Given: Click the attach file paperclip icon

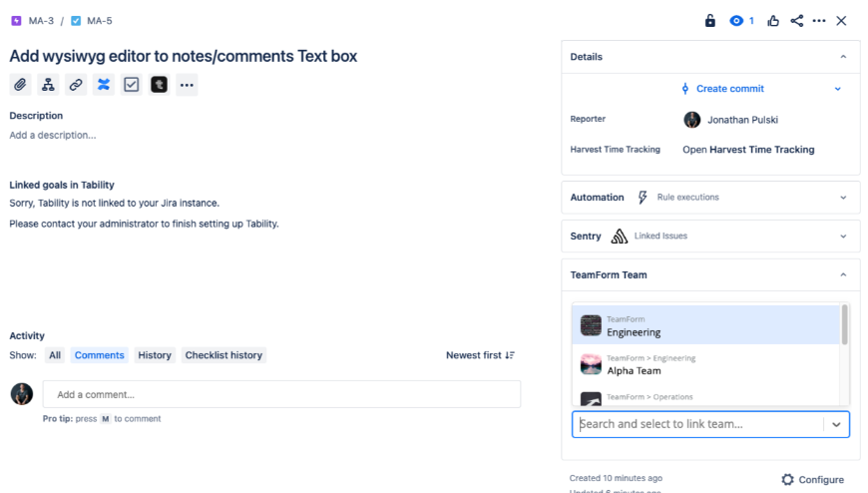Looking at the screenshot, I should pos(20,85).
